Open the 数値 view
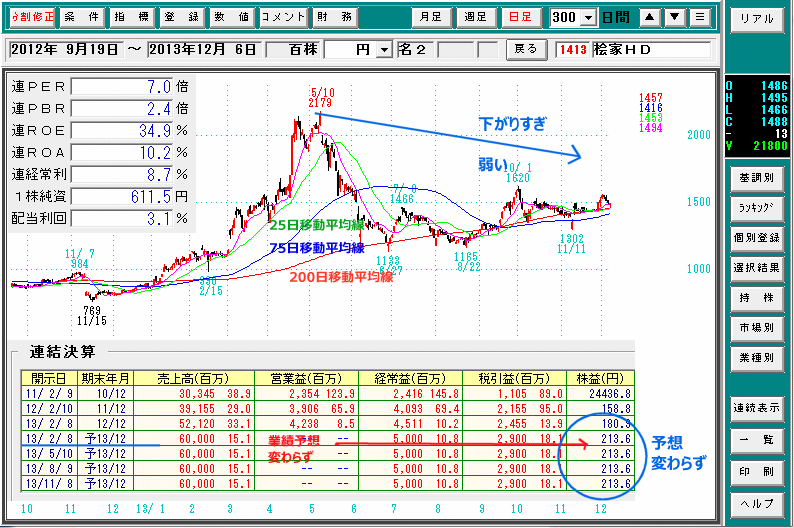 point(231,17)
